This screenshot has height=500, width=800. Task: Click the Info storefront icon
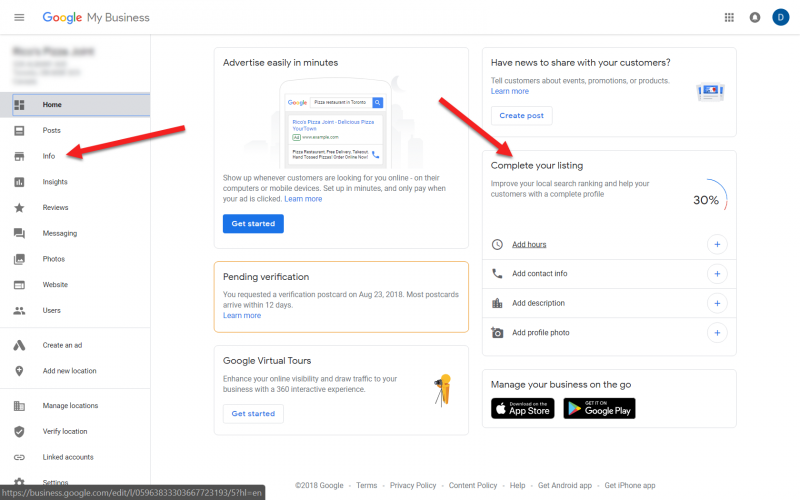point(19,156)
